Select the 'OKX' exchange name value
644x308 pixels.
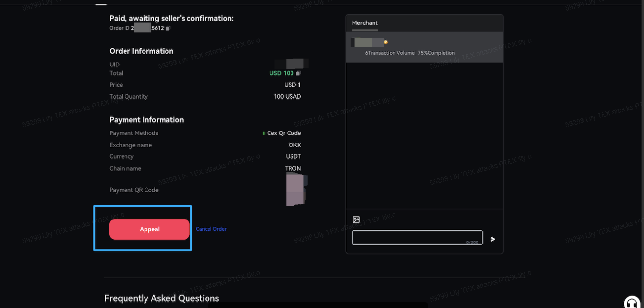pos(295,145)
